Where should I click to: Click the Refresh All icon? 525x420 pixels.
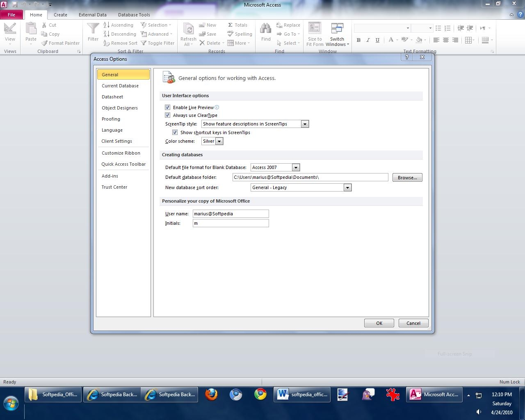(x=188, y=29)
